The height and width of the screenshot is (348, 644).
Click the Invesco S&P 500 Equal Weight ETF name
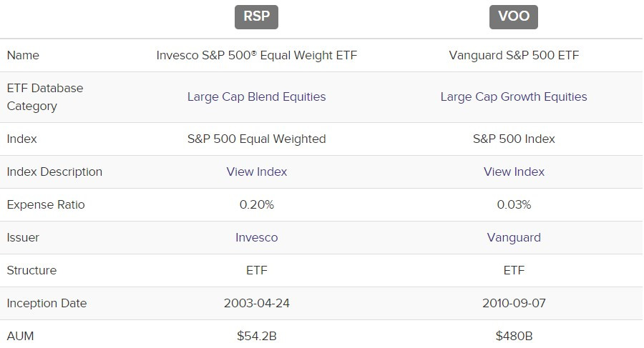[x=256, y=56]
